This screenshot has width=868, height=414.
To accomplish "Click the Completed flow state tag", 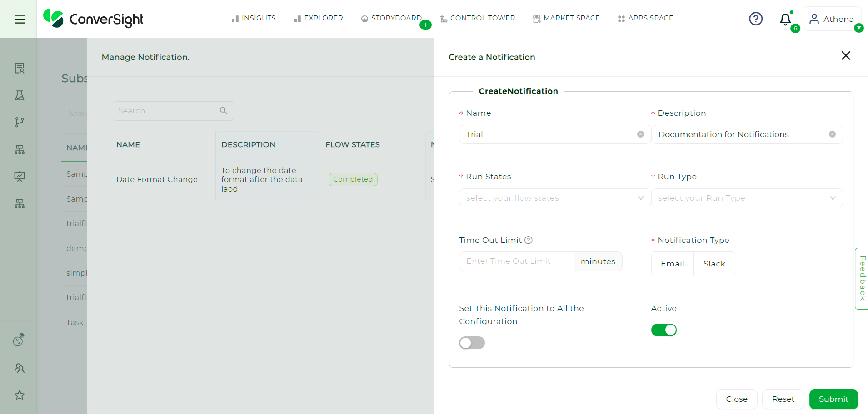I will pos(353,179).
